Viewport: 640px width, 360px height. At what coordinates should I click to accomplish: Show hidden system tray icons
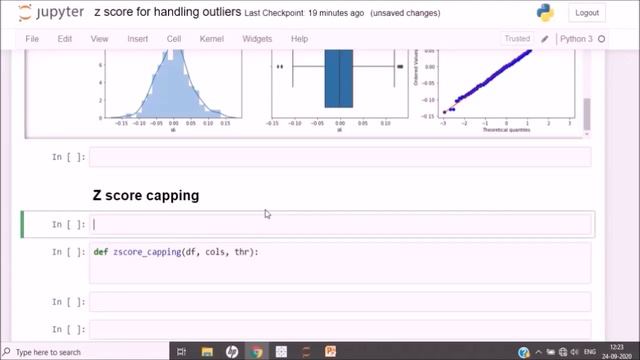click(538, 352)
